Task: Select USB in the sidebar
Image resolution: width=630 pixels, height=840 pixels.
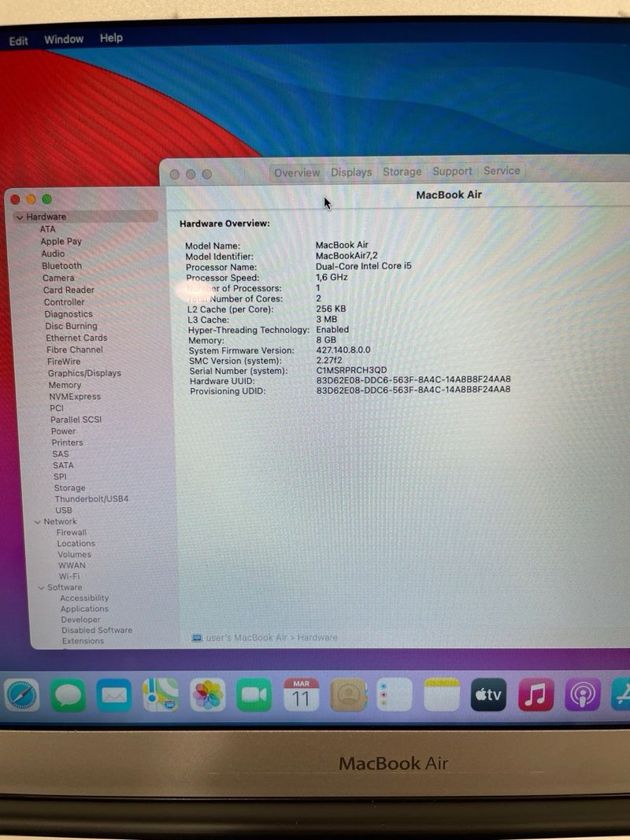Action: [x=63, y=511]
